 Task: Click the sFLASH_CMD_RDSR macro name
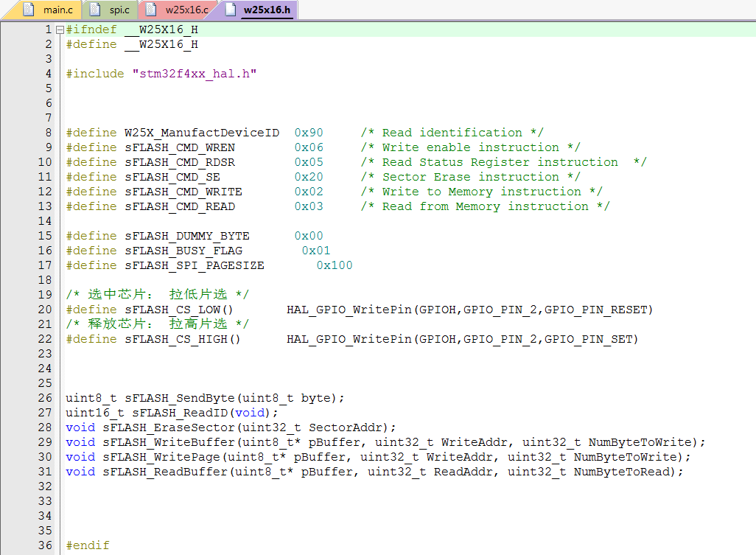tap(180, 162)
